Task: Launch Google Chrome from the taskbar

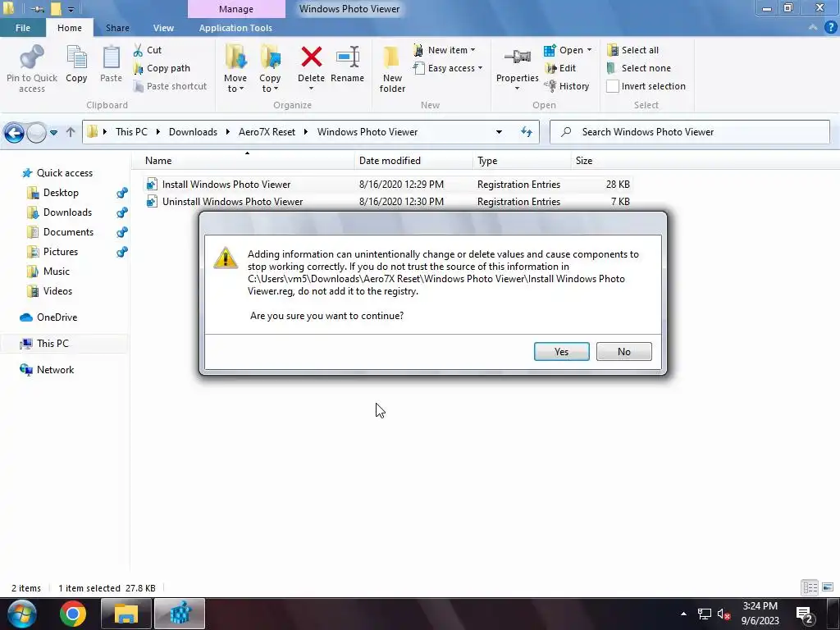Action: pyautogui.click(x=73, y=614)
